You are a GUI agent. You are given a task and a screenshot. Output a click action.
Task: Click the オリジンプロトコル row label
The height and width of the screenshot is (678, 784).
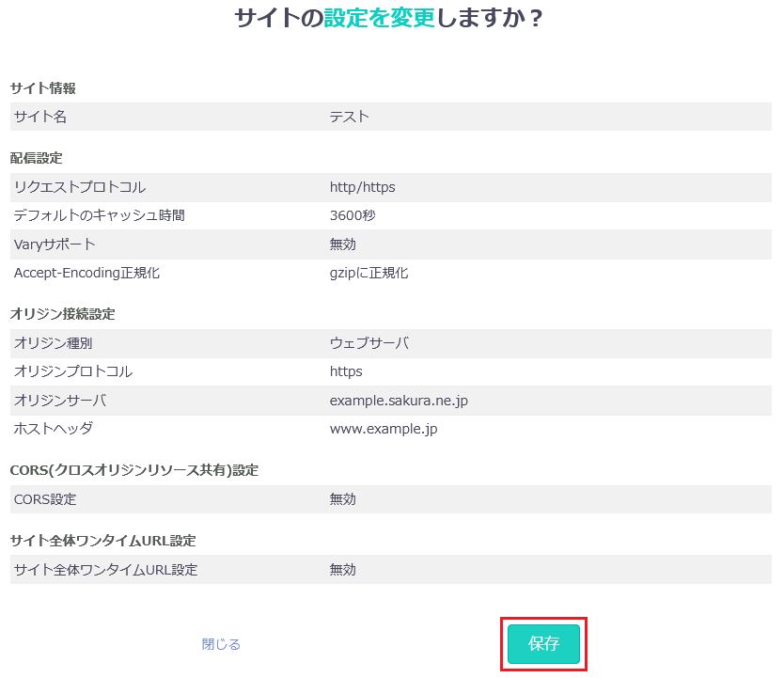click(x=73, y=371)
